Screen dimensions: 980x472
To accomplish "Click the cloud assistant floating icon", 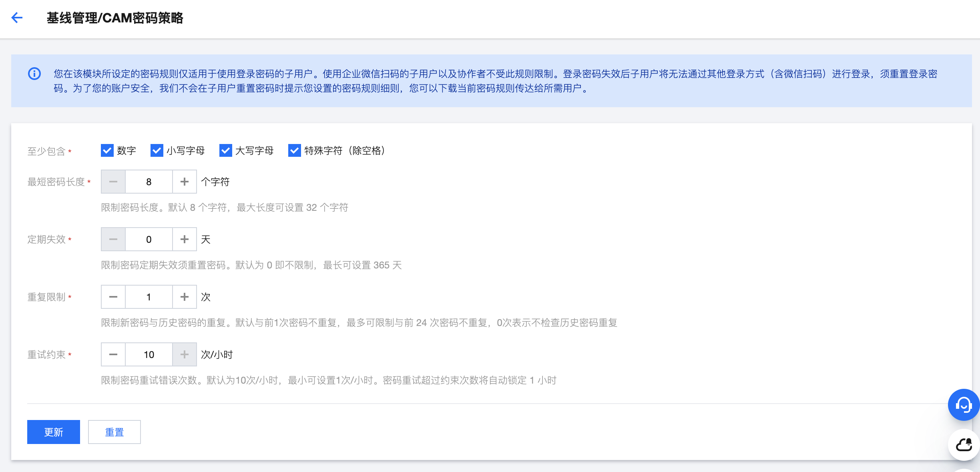I will pos(964,444).
